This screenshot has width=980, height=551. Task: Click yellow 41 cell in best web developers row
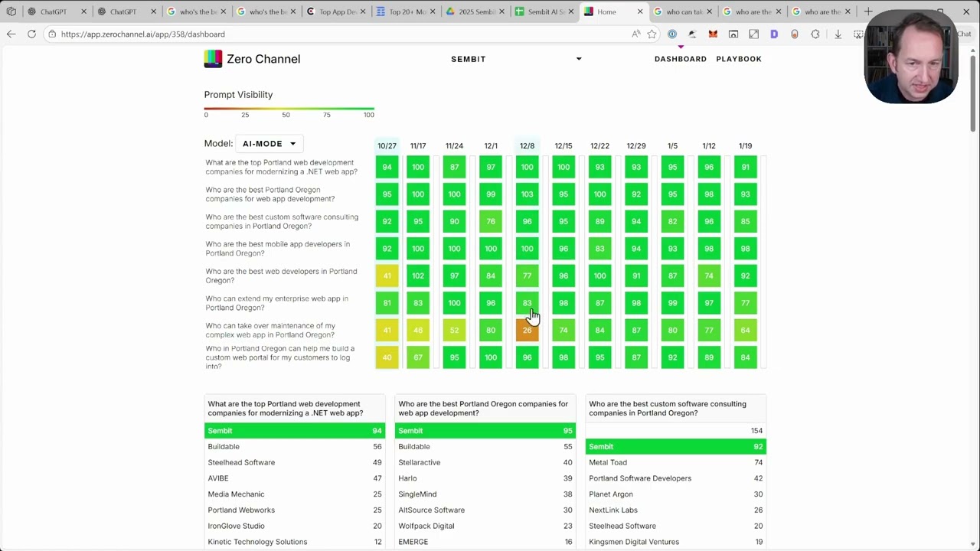(387, 275)
